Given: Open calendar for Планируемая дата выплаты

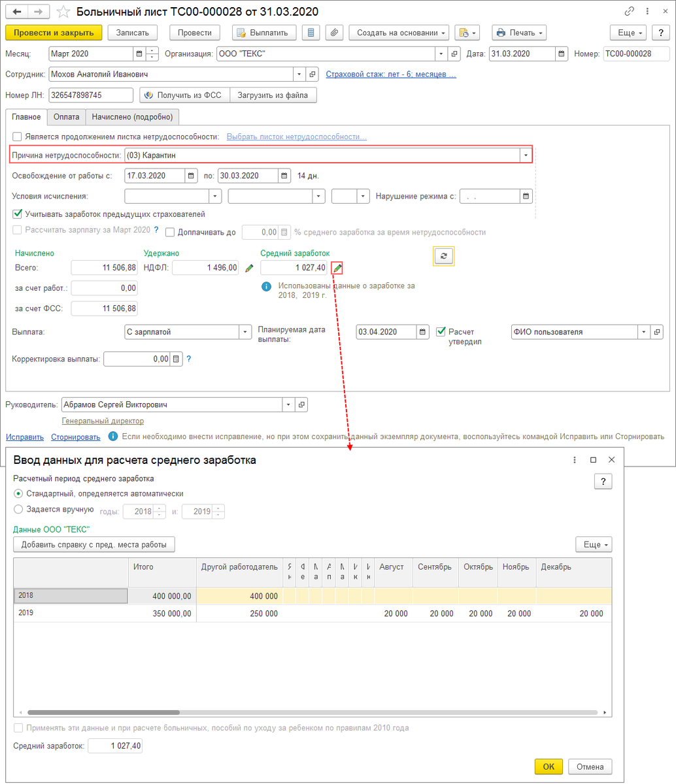Looking at the screenshot, I should tap(423, 332).
